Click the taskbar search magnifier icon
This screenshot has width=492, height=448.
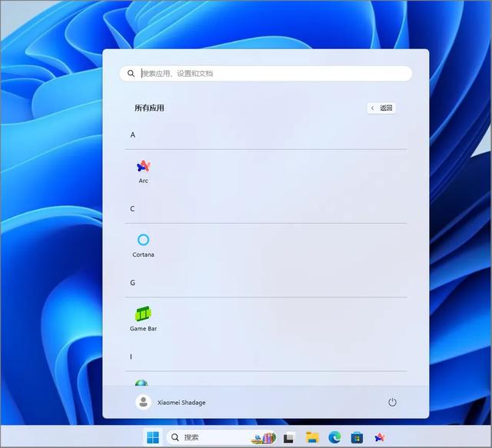pyautogui.click(x=175, y=437)
